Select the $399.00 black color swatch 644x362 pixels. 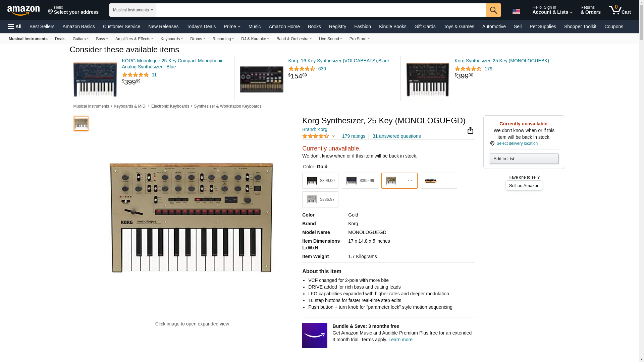[320, 181]
